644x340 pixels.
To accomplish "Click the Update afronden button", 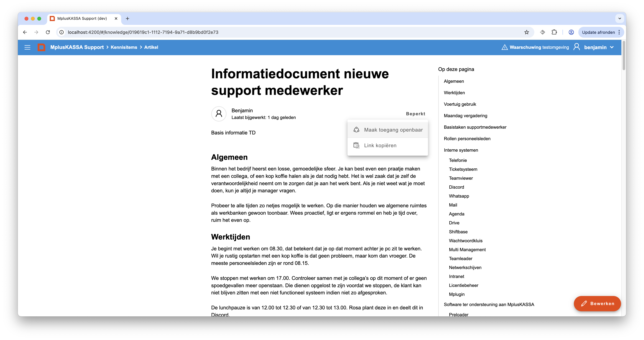I will (x=598, y=32).
